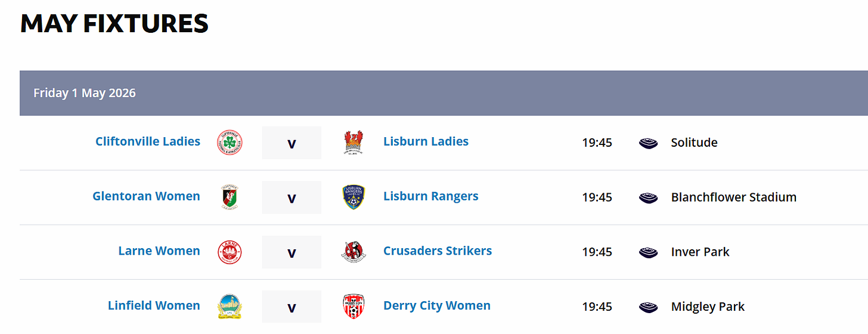This screenshot has width=868, height=334.
Task: Click the stadium icon beside Blanchflower Stadium
Action: (x=648, y=197)
